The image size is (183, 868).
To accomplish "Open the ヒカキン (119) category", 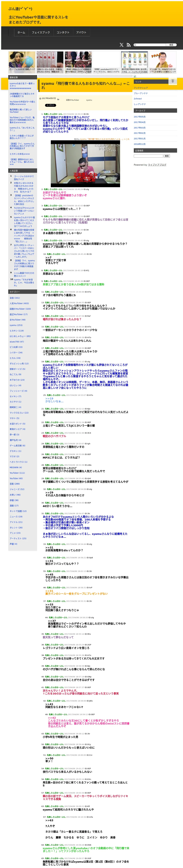I will point(17,331).
